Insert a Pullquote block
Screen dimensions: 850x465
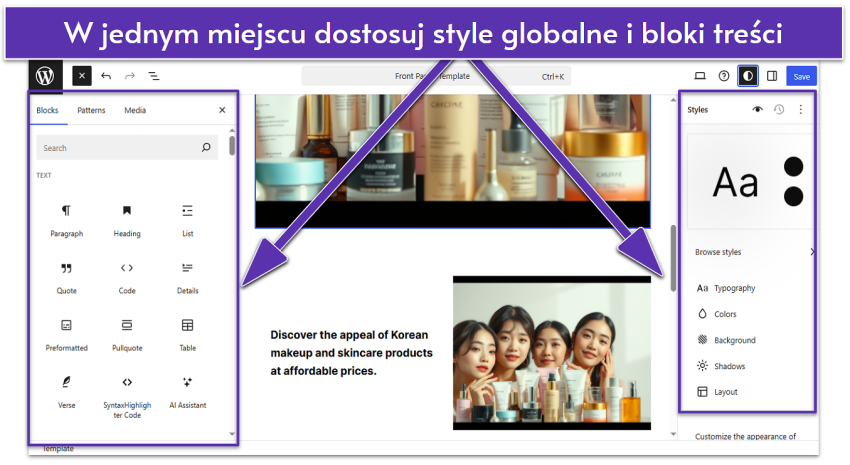coord(127,333)
